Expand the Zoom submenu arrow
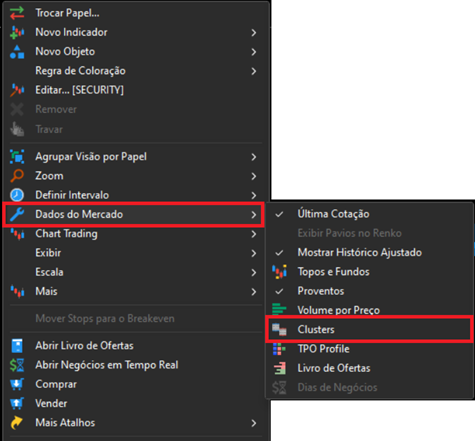 [254, 176]
